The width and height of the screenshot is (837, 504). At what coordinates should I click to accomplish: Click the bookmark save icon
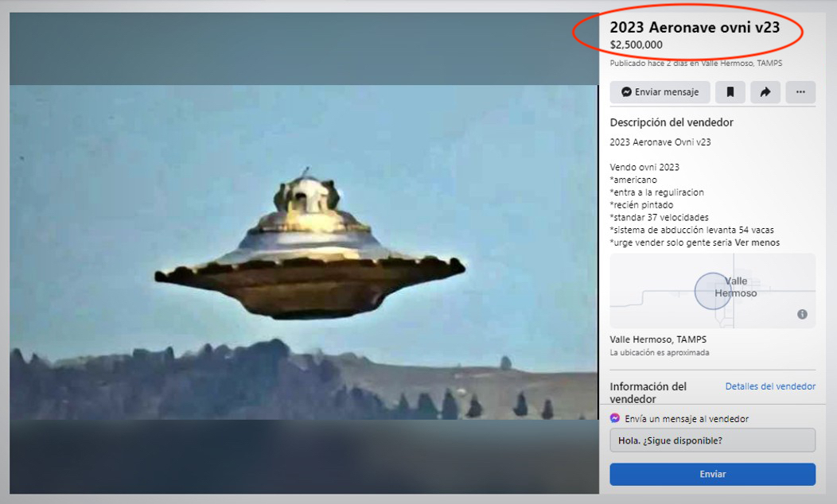pyautogui.click(x=730, y=92)
